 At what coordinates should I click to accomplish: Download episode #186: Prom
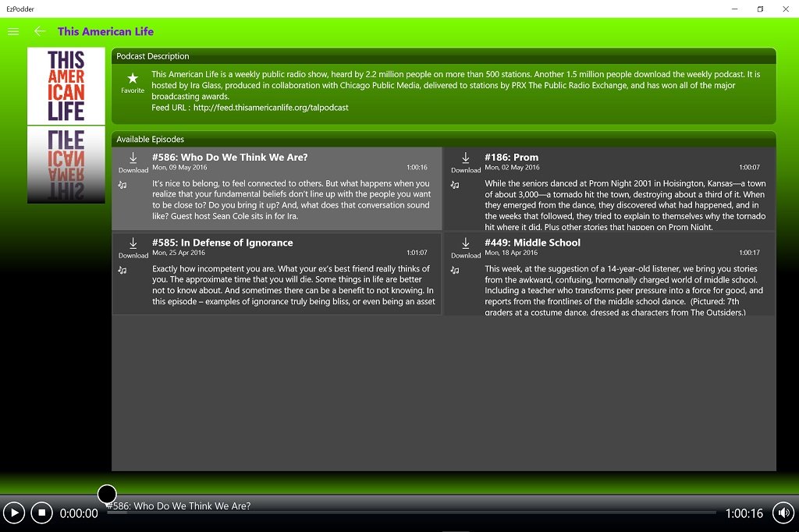pos(466,162)
